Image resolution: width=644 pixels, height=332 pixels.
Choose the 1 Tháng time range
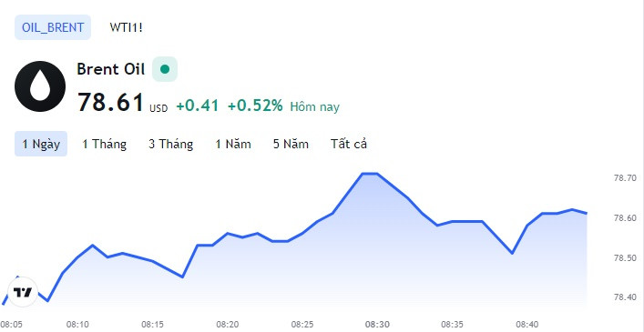tap(105, 144)
